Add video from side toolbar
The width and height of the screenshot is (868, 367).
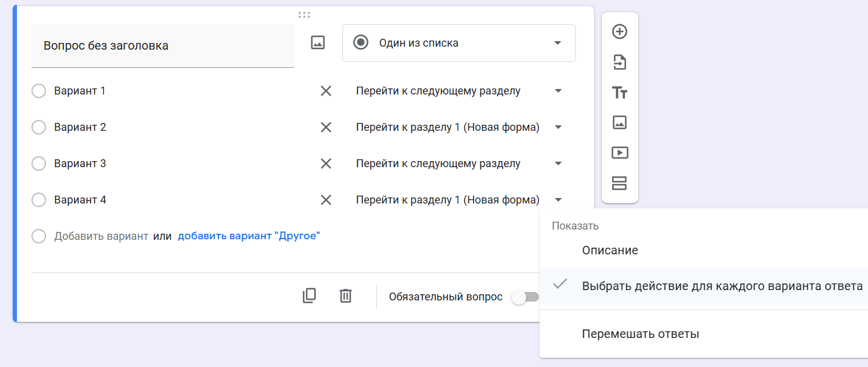pyautogui.click(x=619, y=153)
